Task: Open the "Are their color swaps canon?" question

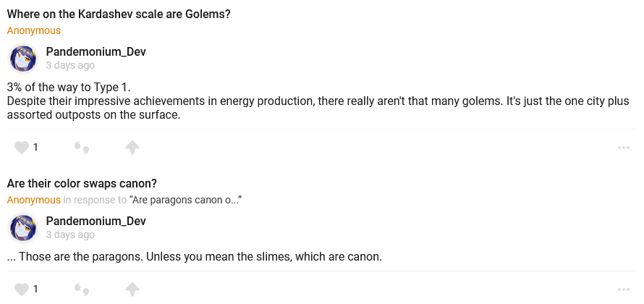Action: coord(82,183)
